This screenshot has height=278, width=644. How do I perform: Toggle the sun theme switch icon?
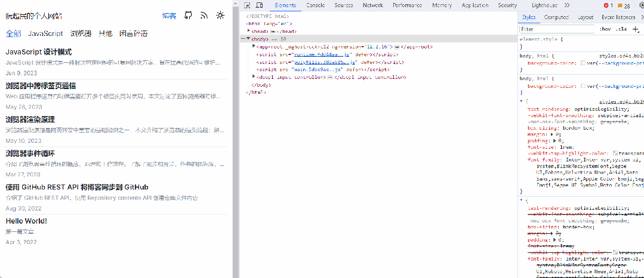click(x=221, y=15)
